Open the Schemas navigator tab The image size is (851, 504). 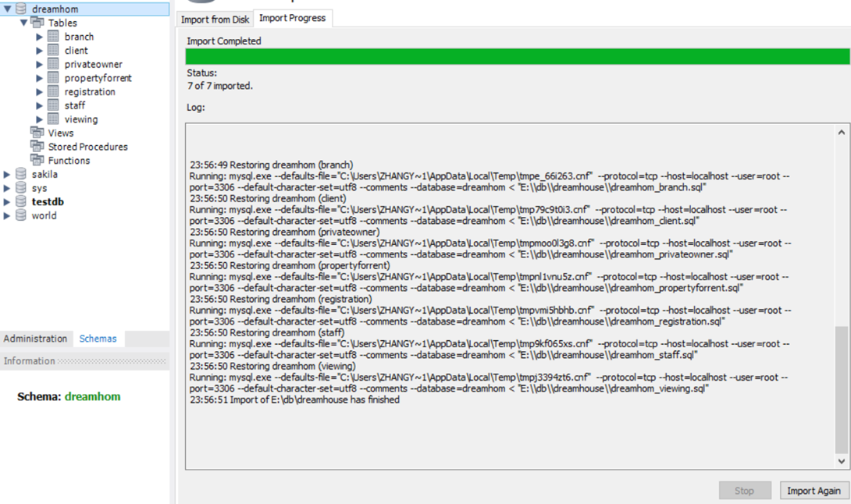[x=98, y=339]
